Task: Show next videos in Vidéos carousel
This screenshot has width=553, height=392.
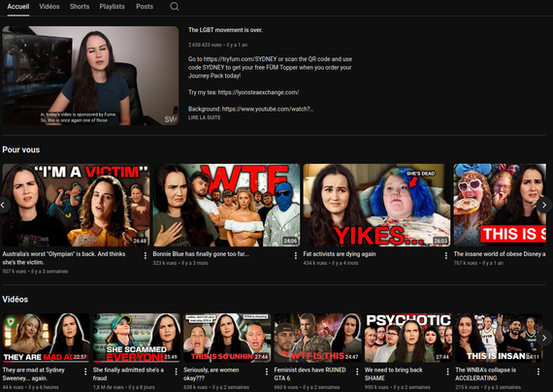Action: click(544, 338)
